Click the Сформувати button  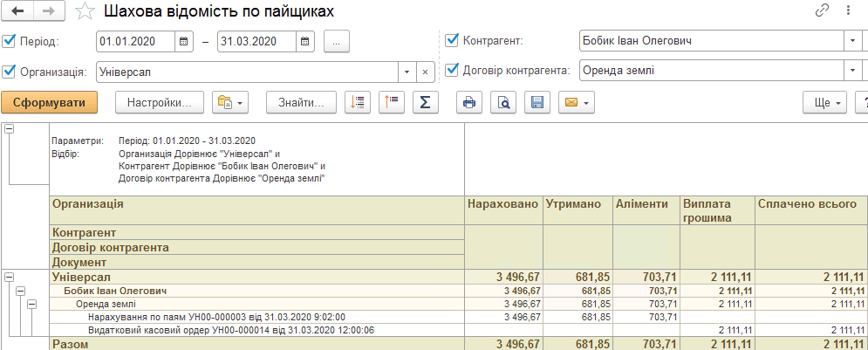pos(49,102)
